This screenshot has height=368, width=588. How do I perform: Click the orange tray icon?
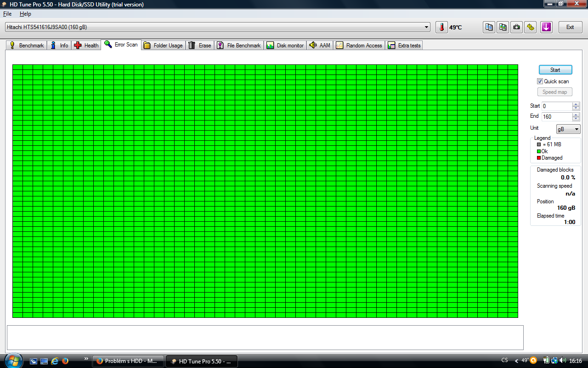[x=533, y=361]
